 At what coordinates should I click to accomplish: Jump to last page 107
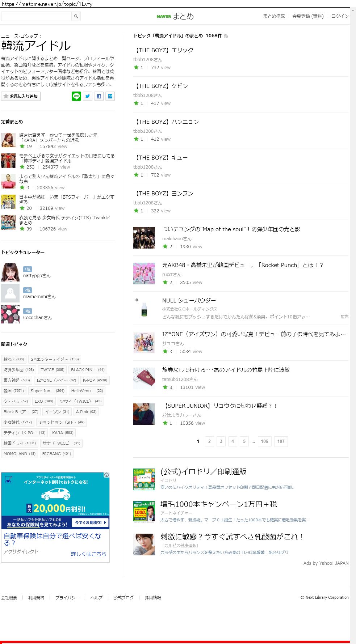pos(281,441)
